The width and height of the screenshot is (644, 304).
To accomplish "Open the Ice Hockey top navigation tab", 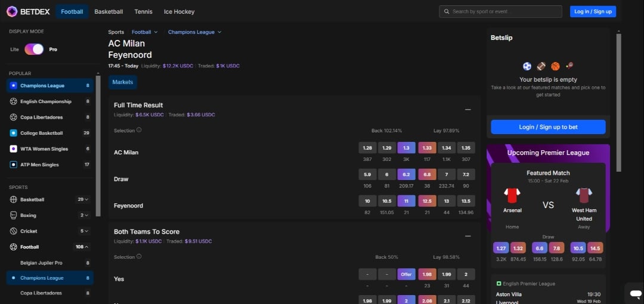I will point(179,11).
